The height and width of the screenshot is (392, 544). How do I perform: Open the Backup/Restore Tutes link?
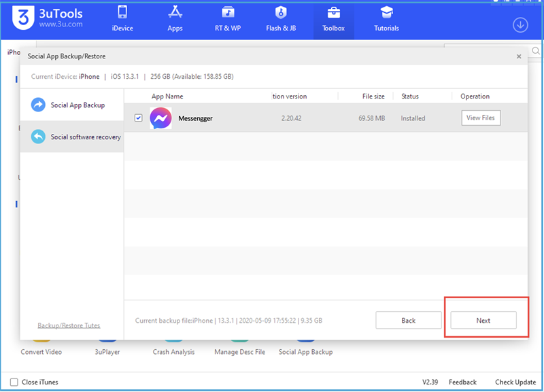click(x=69, y=325)
